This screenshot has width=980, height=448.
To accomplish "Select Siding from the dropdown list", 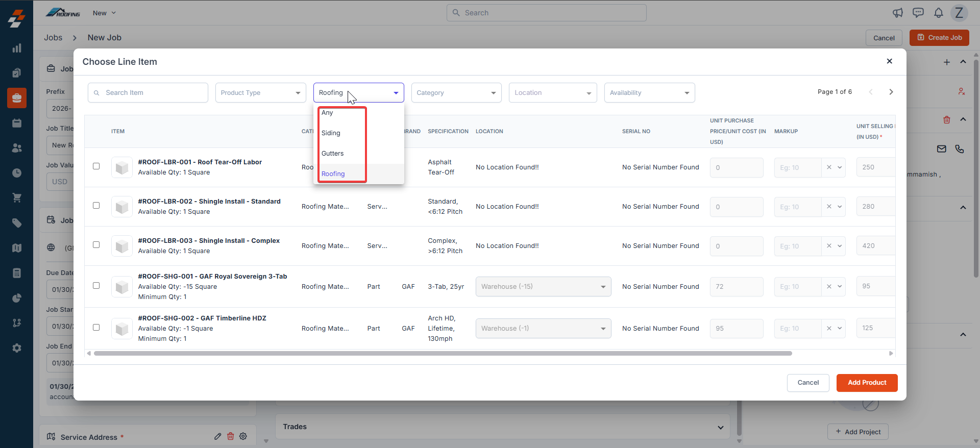I will coord(359,133).
